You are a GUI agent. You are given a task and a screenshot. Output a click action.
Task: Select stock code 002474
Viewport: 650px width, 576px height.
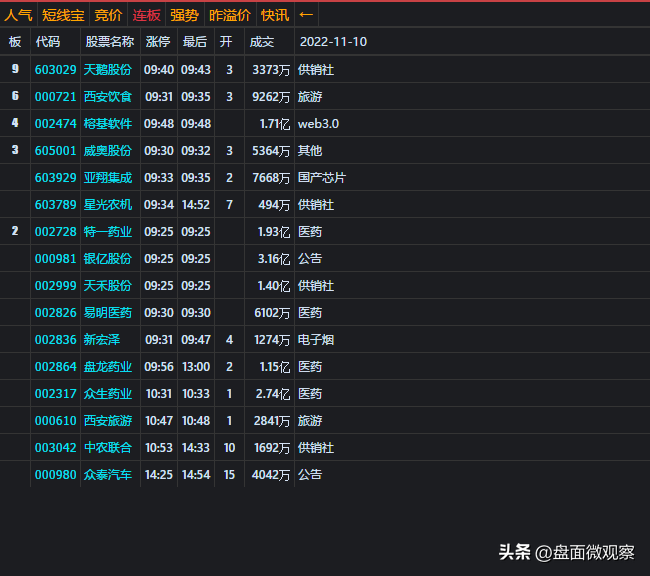(56, 124)
